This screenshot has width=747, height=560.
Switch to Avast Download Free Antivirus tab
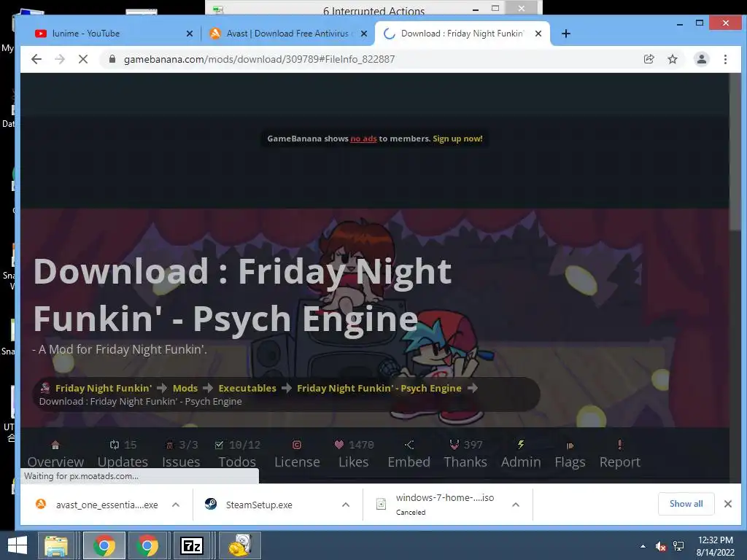(x=287, y=34)
